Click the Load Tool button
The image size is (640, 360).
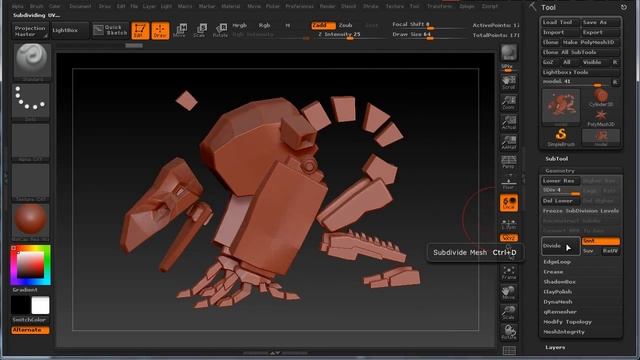(x=561, y=22)
